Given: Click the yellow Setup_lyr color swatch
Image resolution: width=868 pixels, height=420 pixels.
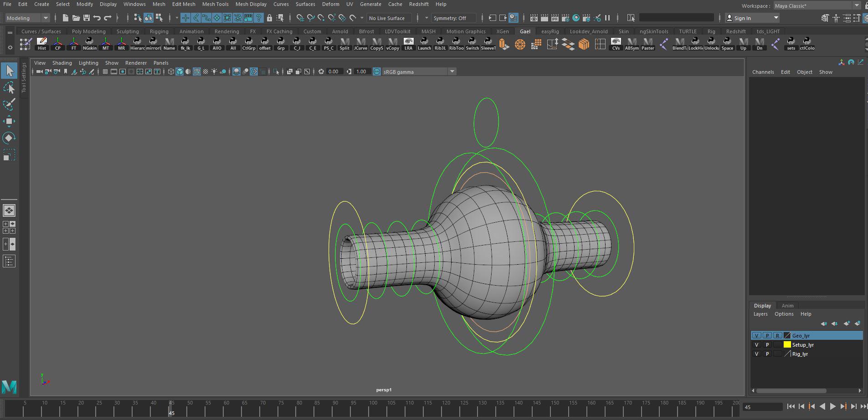Looking at the screenshot, I should 787,345.
